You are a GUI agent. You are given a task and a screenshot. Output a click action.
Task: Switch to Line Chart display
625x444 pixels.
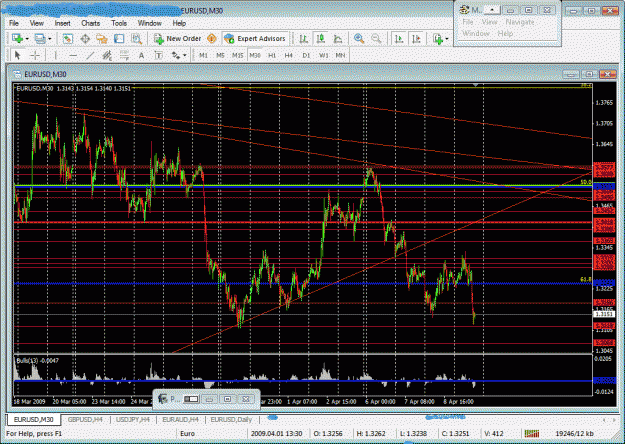(338, 39)
